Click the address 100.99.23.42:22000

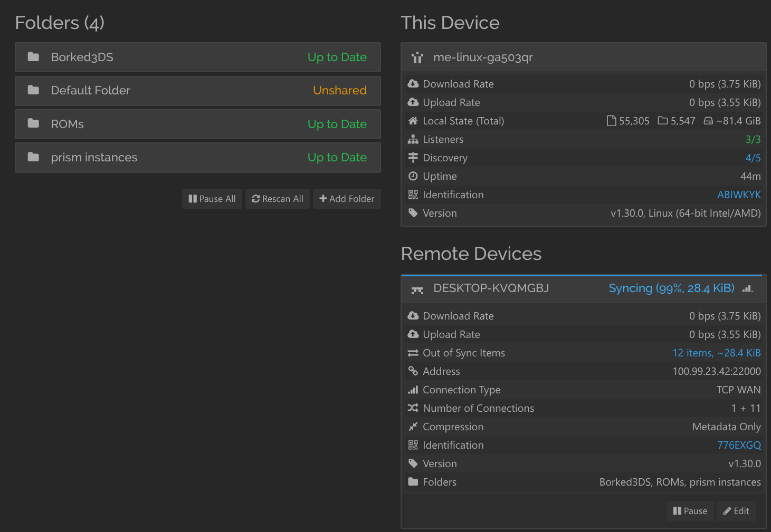717,371
